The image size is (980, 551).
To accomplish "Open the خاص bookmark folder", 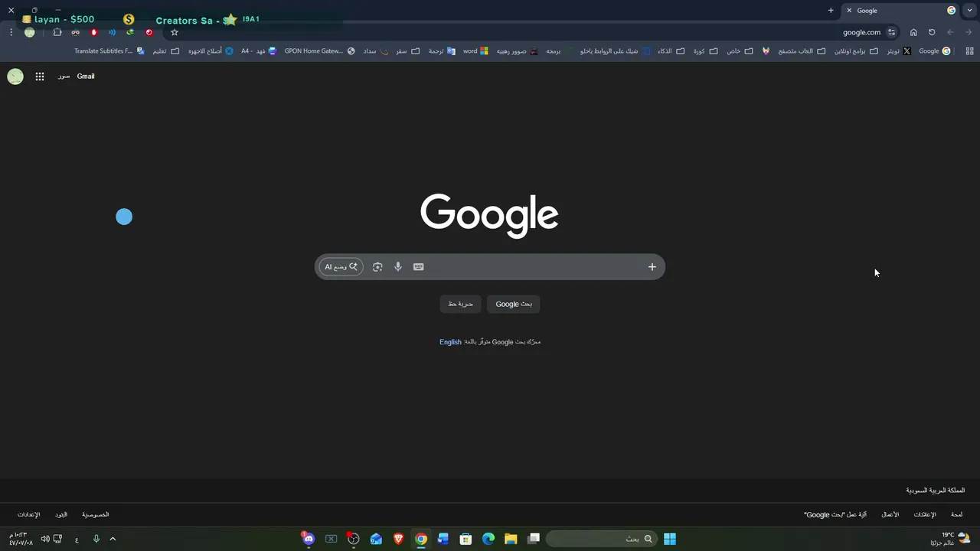I will tap(740, 51).
